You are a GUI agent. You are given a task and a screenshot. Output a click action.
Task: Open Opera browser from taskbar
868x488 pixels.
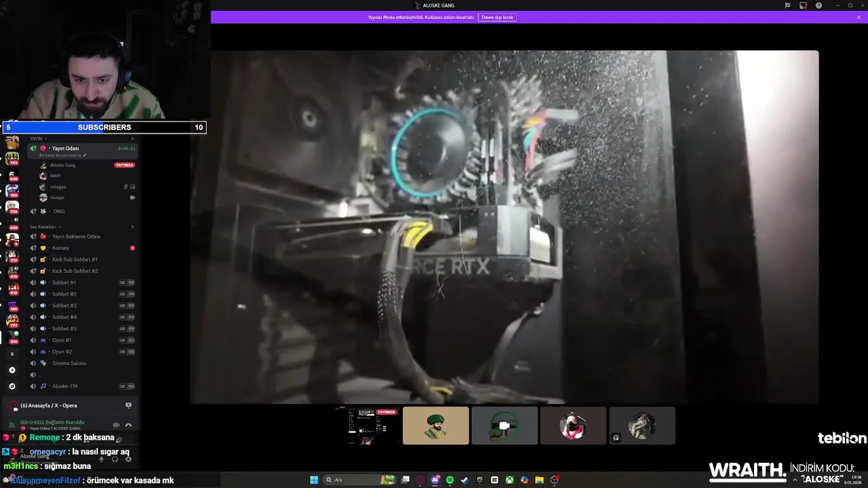point(420,480)
